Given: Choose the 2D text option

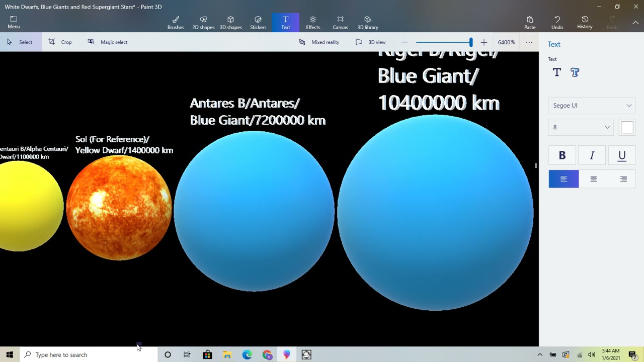Looking at the screenshot, I should click(557, 73).
